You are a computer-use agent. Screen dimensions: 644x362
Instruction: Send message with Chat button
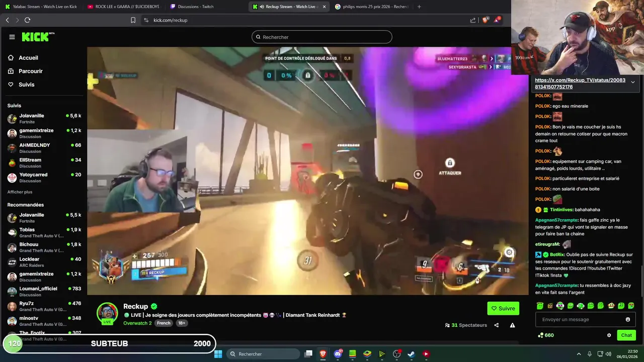point(626,335)
